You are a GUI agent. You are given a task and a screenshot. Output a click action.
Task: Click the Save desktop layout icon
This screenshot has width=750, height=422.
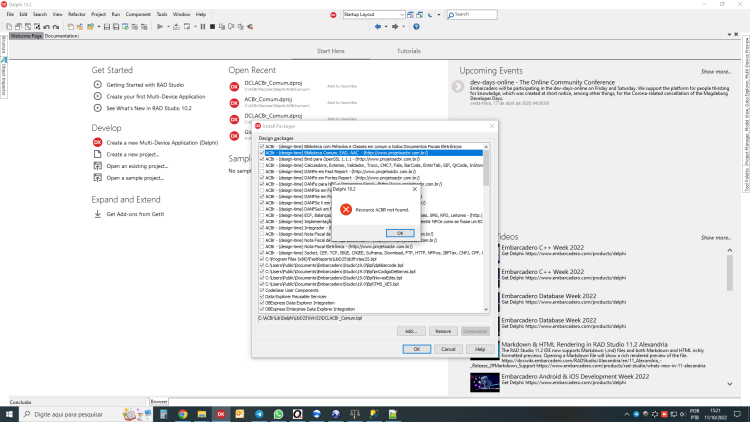coord(410,15)
